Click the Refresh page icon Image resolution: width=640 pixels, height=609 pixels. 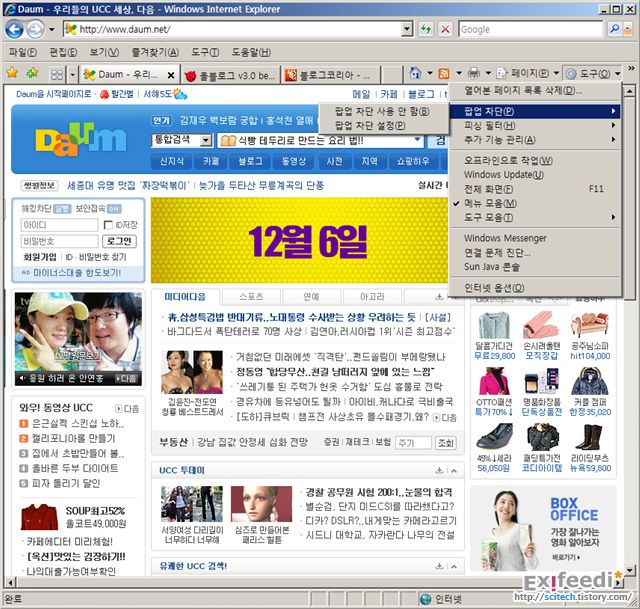click(x=426, y=29)
